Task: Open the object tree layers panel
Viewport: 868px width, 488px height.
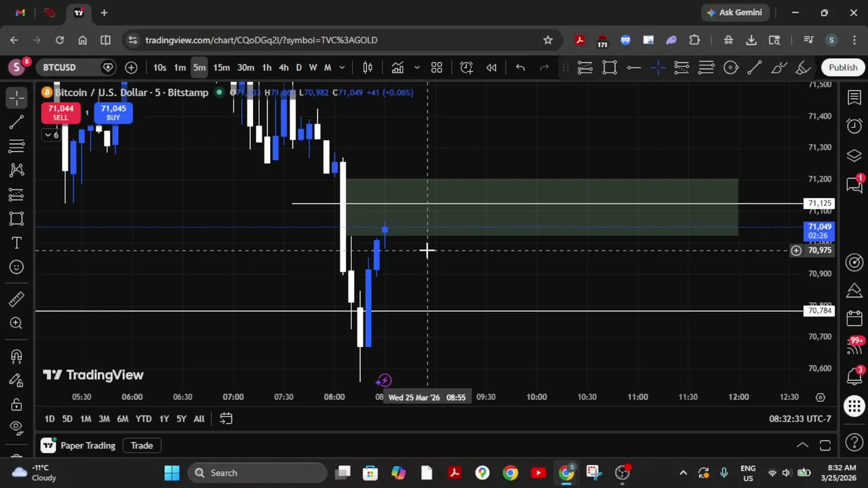Action: 854,156
